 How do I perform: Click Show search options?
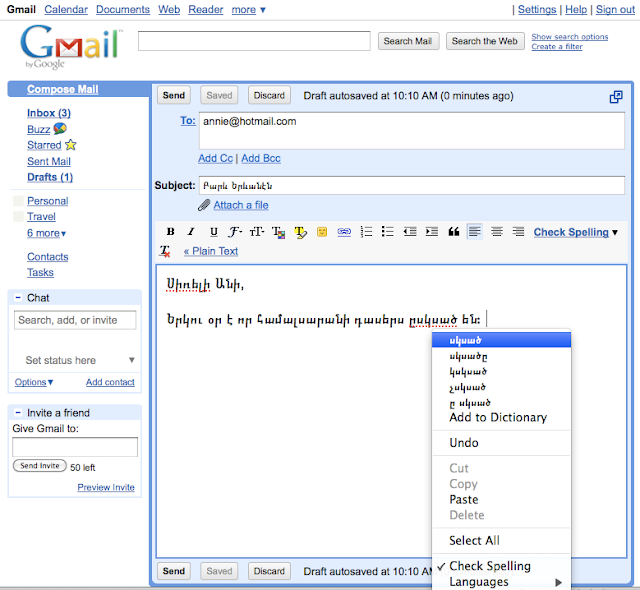coord(569,37)
